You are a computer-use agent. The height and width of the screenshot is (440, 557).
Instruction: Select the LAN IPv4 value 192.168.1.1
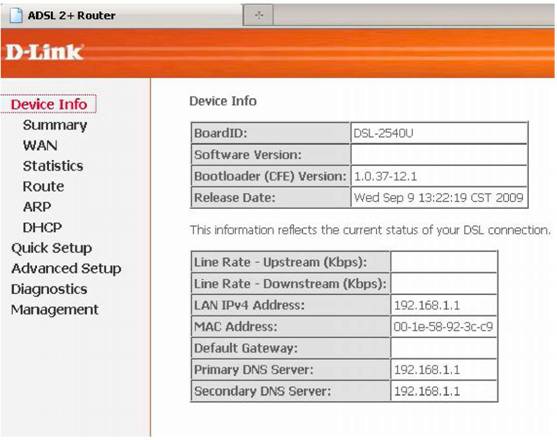(427, 305)
